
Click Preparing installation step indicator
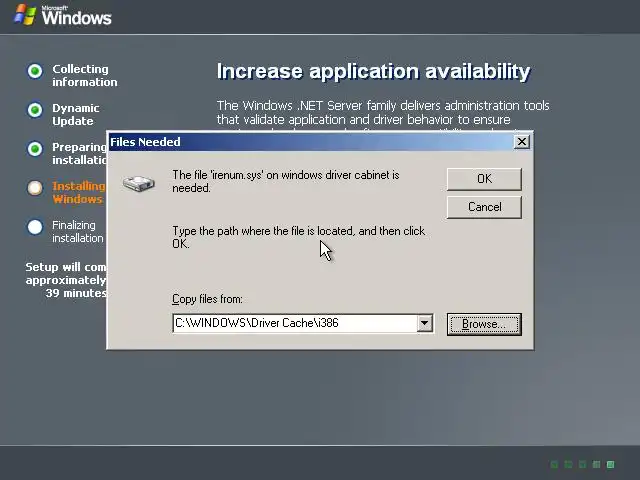(x=35, y=149)
